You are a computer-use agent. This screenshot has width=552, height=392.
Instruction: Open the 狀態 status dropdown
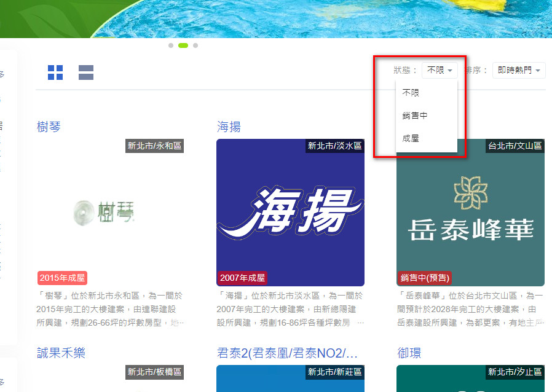coord(440,71)
